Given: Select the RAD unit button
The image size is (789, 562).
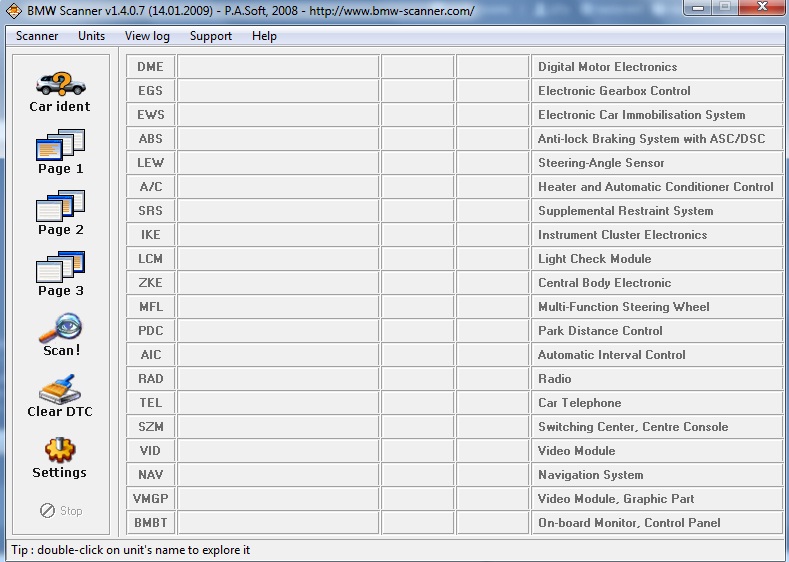Looking at the screenshot, I should 150,378.
